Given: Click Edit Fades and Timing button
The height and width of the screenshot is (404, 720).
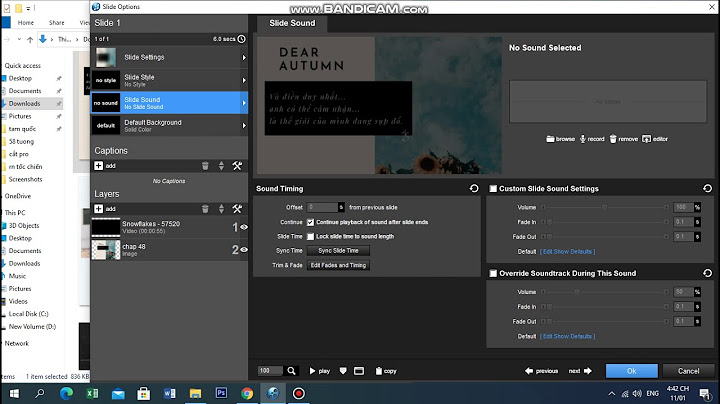Looking at the screenshot, I should coord(338,265).
